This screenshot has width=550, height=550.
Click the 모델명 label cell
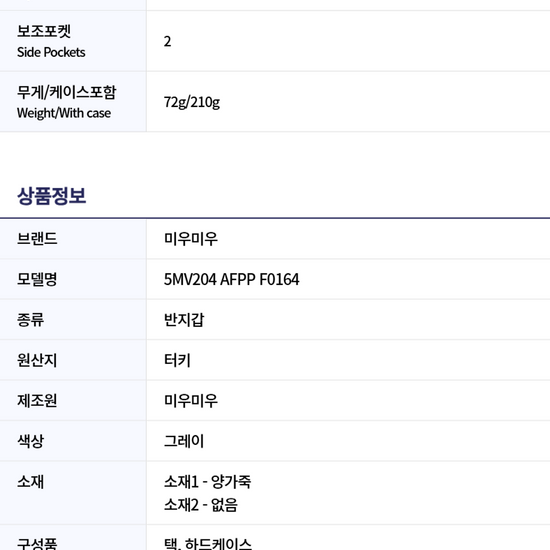73,279
